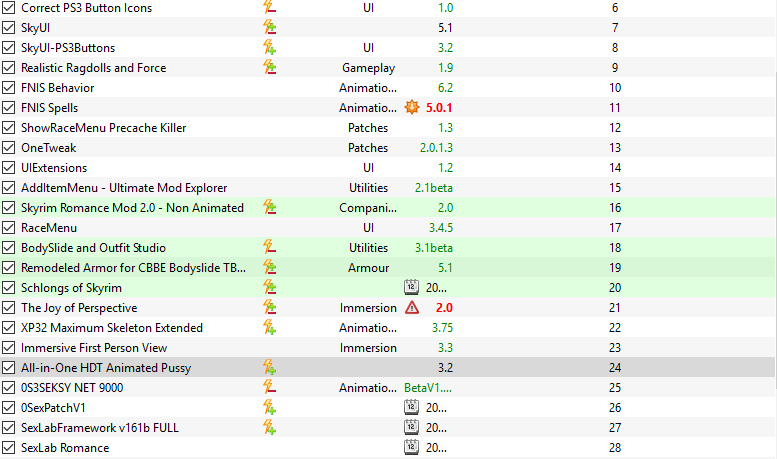Click the conflict icon for Correct PS3 Button Icons

(270, 7)
